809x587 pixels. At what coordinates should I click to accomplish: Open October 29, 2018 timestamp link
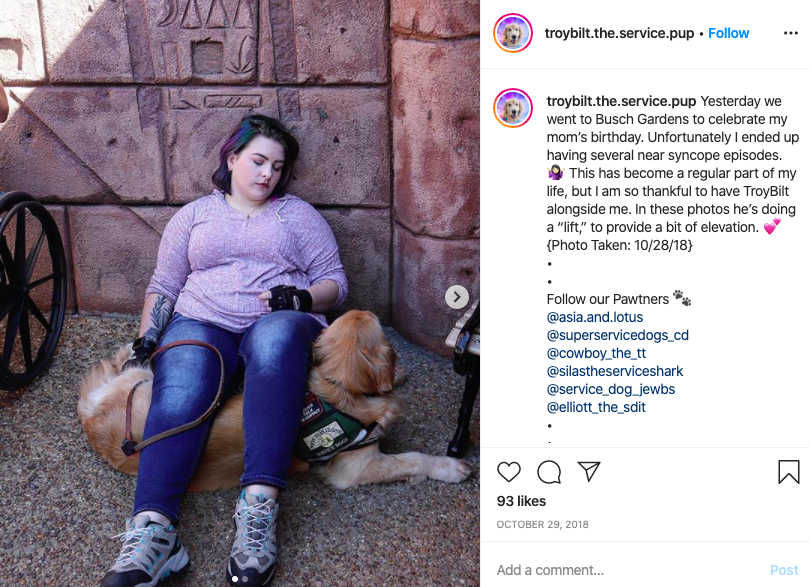point(542,524)
